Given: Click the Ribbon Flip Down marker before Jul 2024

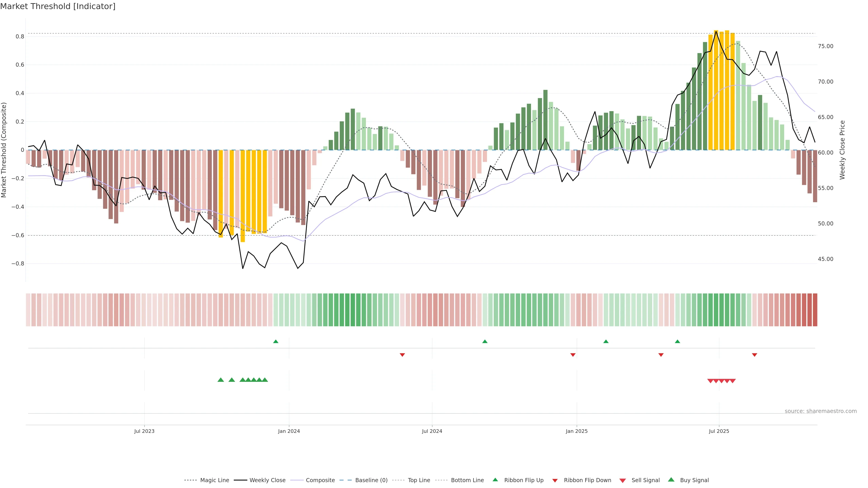Looking at the screenshot, I should [402, 355].
